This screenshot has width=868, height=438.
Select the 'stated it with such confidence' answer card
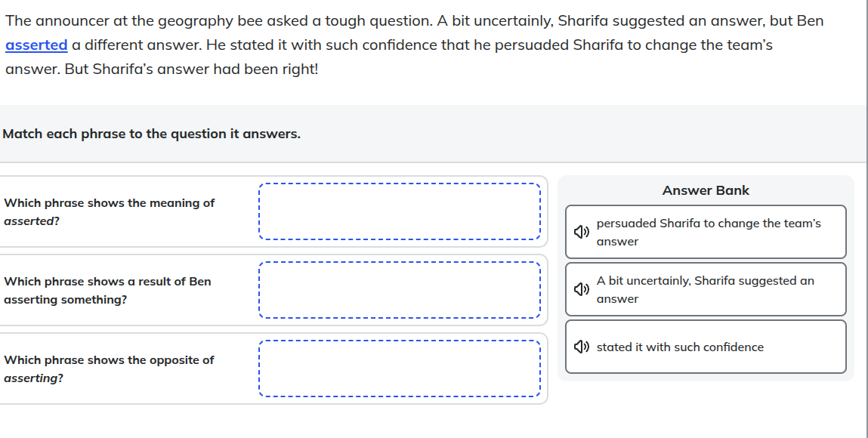tap(706, 346)
